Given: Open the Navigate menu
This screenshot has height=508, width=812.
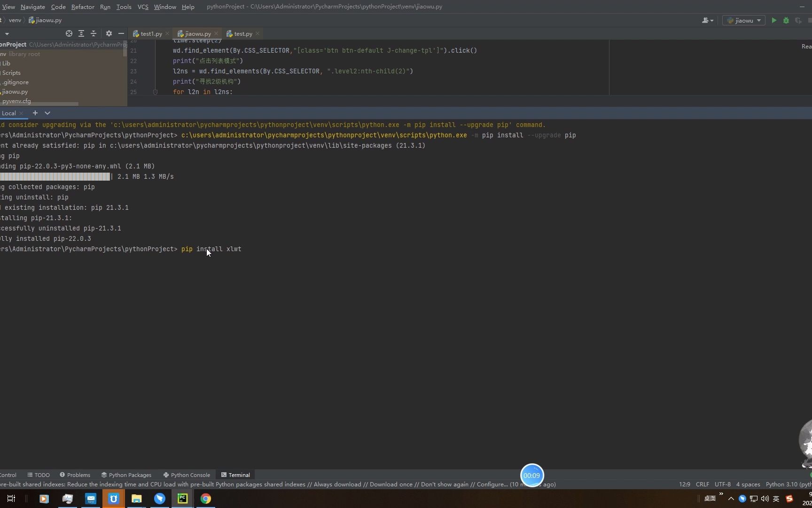Looking at the screenshot, I should tap(33, 7).
